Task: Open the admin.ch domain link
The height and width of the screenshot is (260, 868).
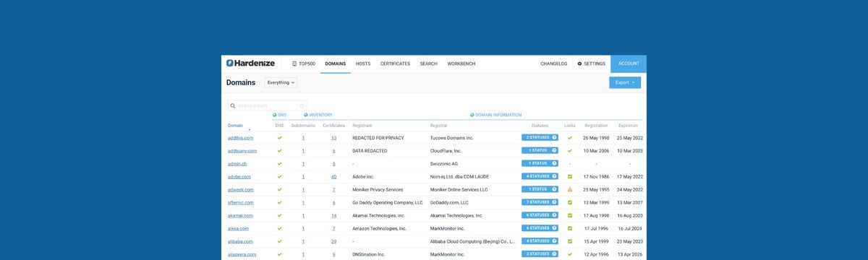Action: coord(237,164)
